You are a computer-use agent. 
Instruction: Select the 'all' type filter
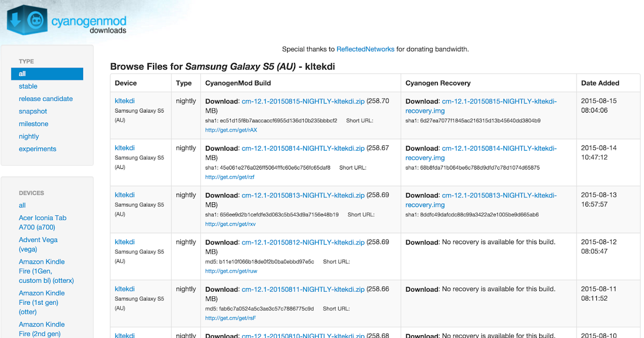[x=47, y=74]
